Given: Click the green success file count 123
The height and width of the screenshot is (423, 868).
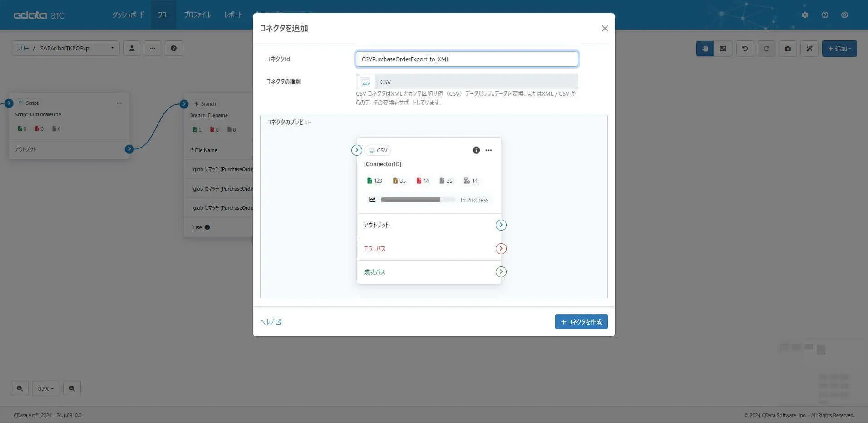Looking at the screenshot, I should point(375,181).
